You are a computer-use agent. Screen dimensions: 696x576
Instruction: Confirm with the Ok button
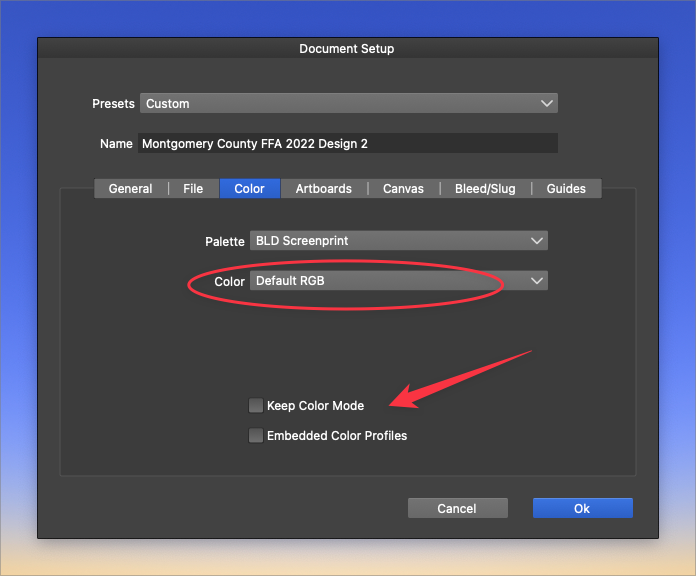pyautogui.click(x=582, y=508)
